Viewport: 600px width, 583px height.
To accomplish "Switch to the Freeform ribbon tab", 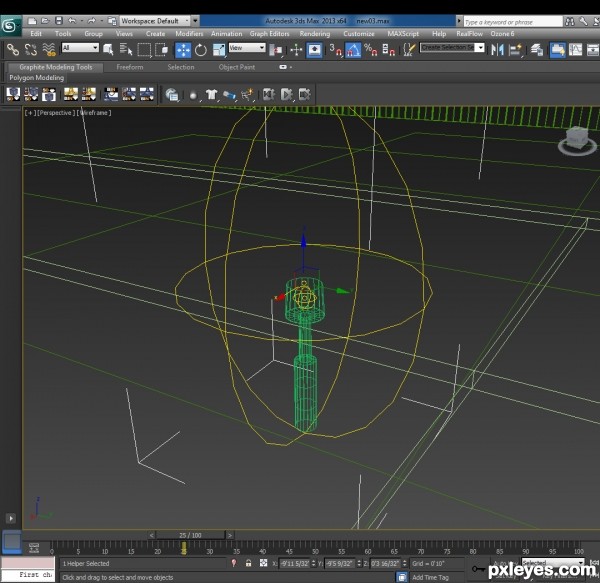I will coord(130,67).
